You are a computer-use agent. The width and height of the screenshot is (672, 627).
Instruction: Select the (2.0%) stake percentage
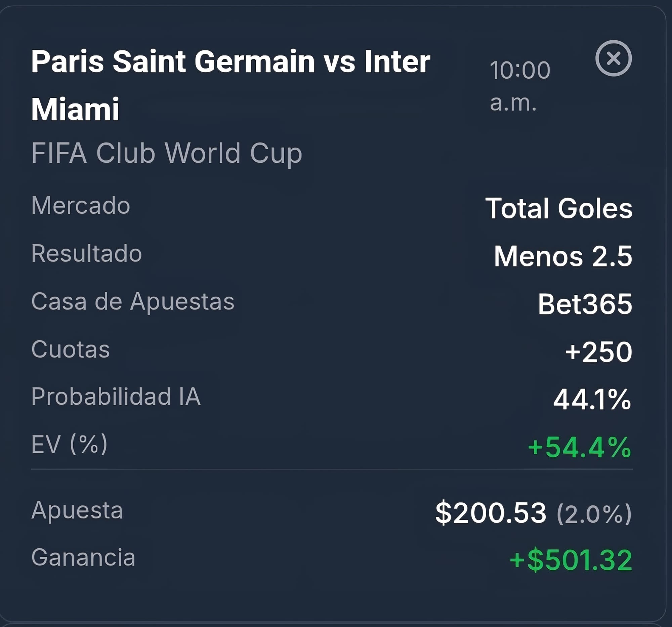tap(594, 514)
